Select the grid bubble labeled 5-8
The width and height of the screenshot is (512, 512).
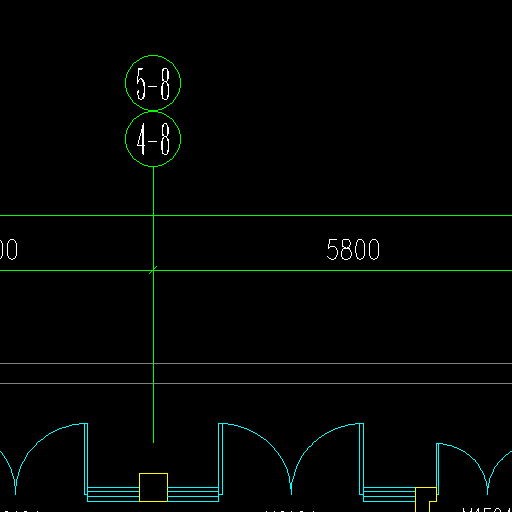[153, 83]
